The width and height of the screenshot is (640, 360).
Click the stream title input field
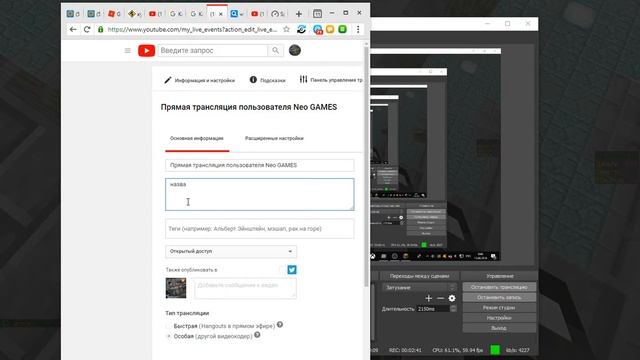click(260, 165)
